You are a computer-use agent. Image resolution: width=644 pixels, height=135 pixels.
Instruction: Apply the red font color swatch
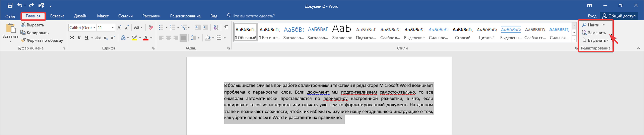[x=146, y=38]
